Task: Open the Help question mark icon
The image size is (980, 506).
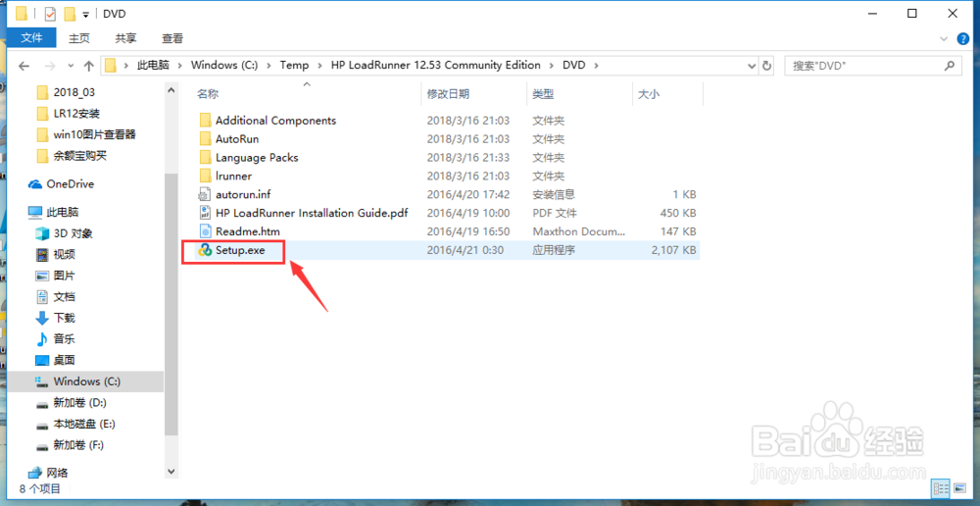Action: (963, 39)
